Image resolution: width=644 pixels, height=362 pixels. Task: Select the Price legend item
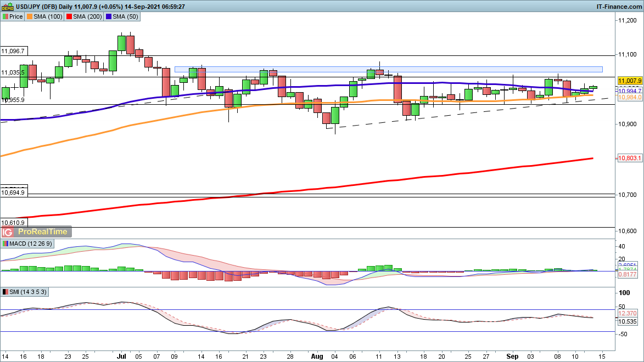(13, 16)
